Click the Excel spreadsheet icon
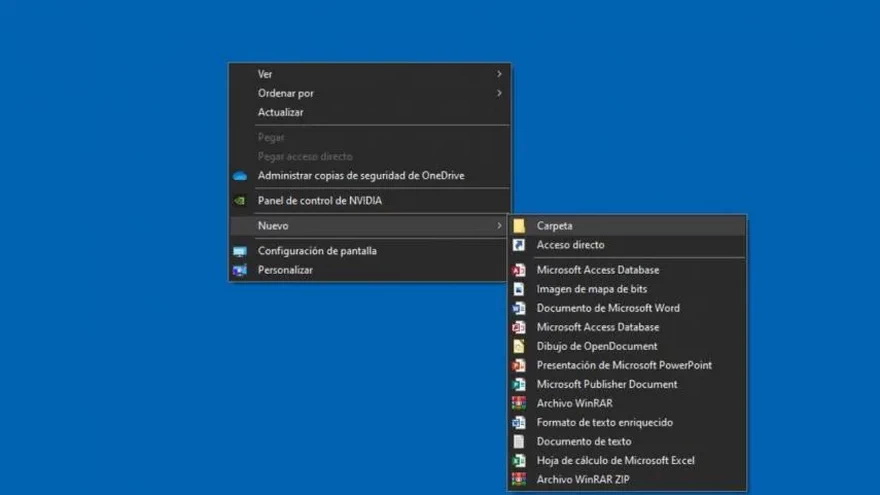 (519, 461)
